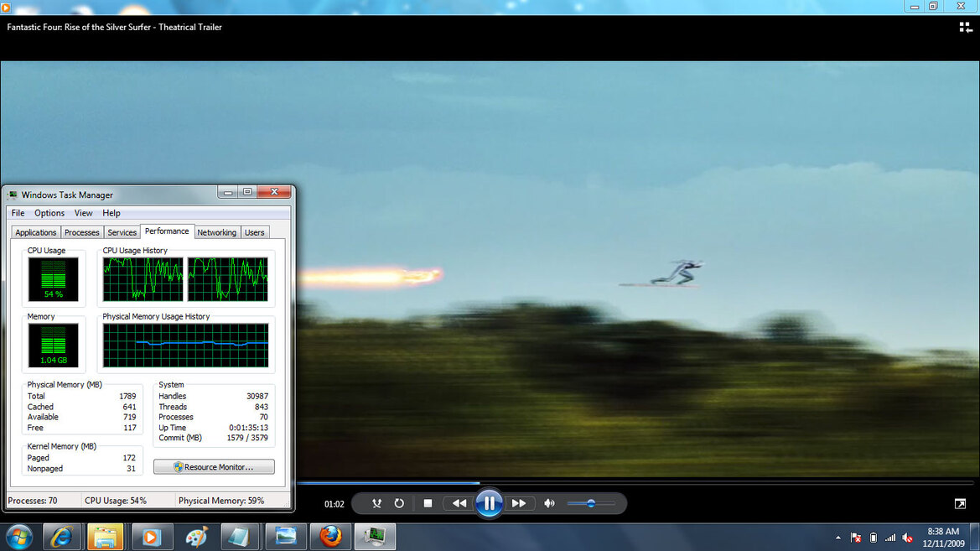Switch to the Processes tab
The width and height of the screenshot is (980, 551).
[82, 232]
